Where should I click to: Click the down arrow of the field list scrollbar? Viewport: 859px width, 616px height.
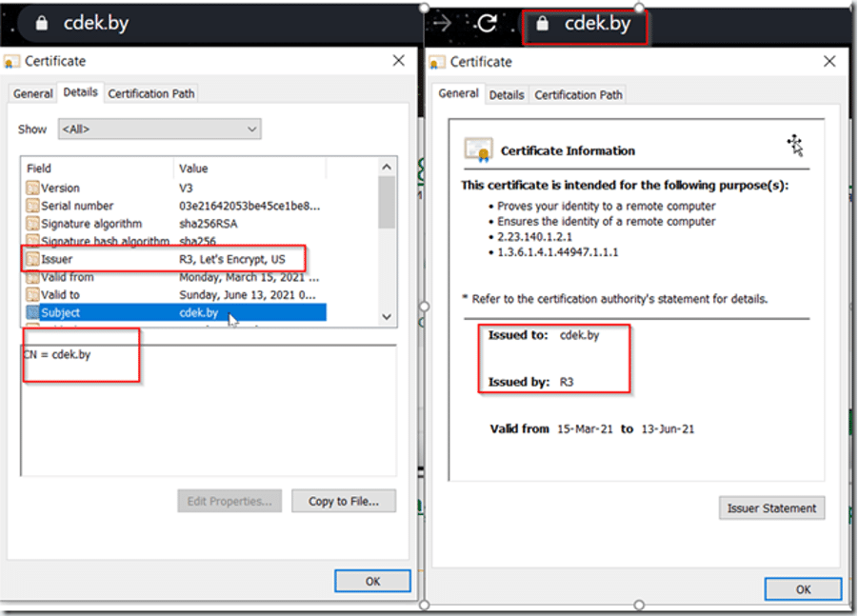[x=387, y=316]
